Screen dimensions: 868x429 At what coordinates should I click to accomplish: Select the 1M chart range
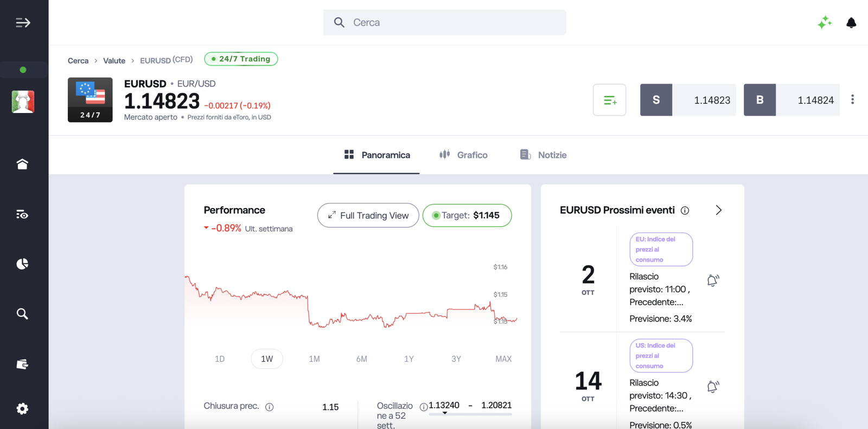pyautogui.click(x=314, y=359)
